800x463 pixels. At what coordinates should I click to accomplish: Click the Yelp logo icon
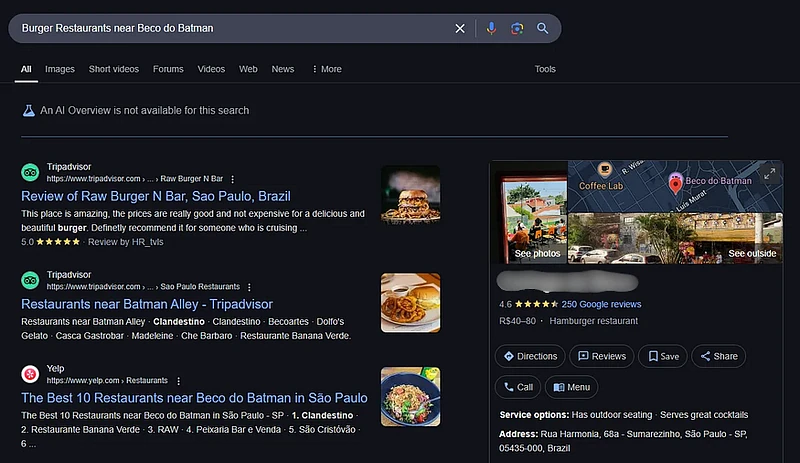click(30, 374)
